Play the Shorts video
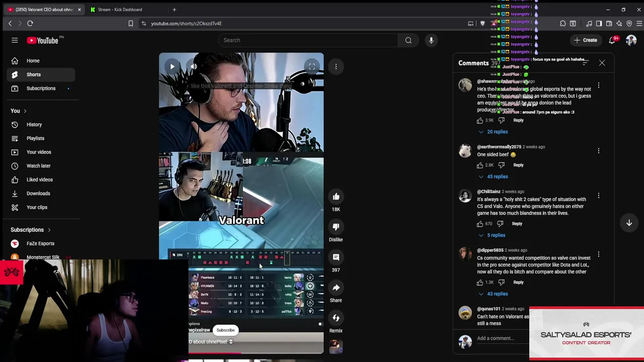The height and width of the screenshot is (362, 644). (x=172, y=66)
